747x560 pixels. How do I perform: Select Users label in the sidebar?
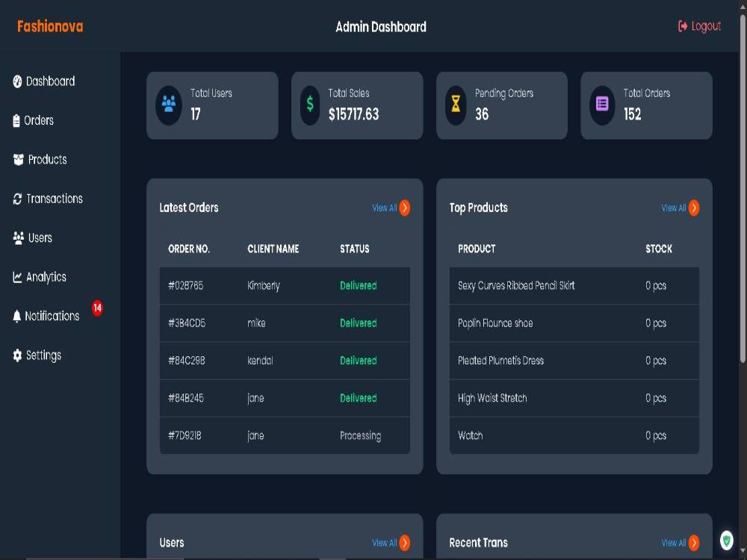pos(40,237)
